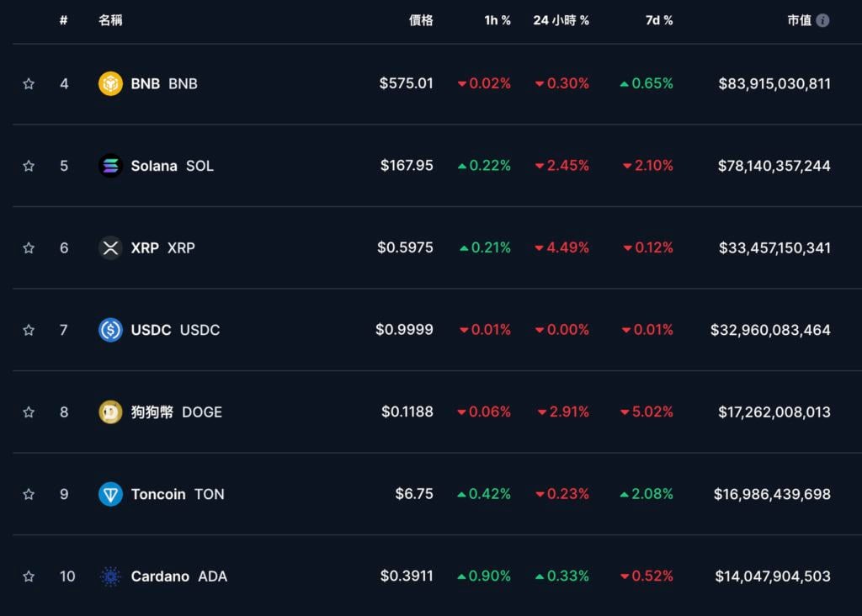This screenshot has width=862, height=616.
Task: Click the Cardano logo icon
Action: (110, 576)
